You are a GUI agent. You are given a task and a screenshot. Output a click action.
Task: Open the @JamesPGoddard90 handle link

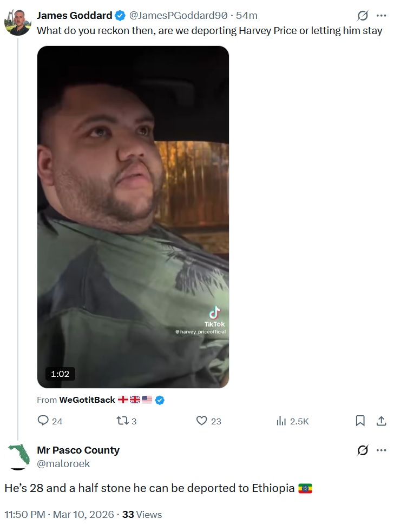tap(178, 15)
